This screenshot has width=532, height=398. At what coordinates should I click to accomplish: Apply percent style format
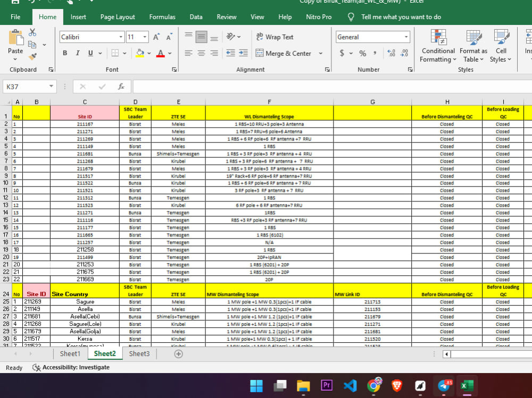[363, 53]
